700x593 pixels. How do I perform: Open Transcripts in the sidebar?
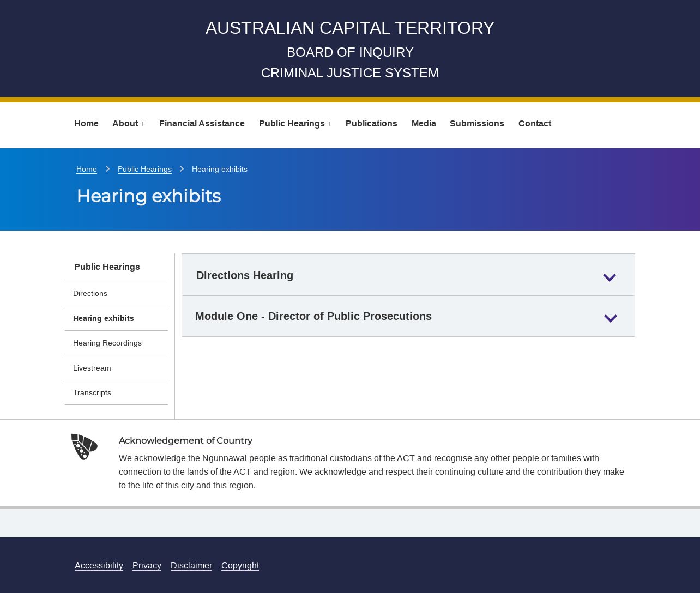pyautogui.click(x=92, y=392)
